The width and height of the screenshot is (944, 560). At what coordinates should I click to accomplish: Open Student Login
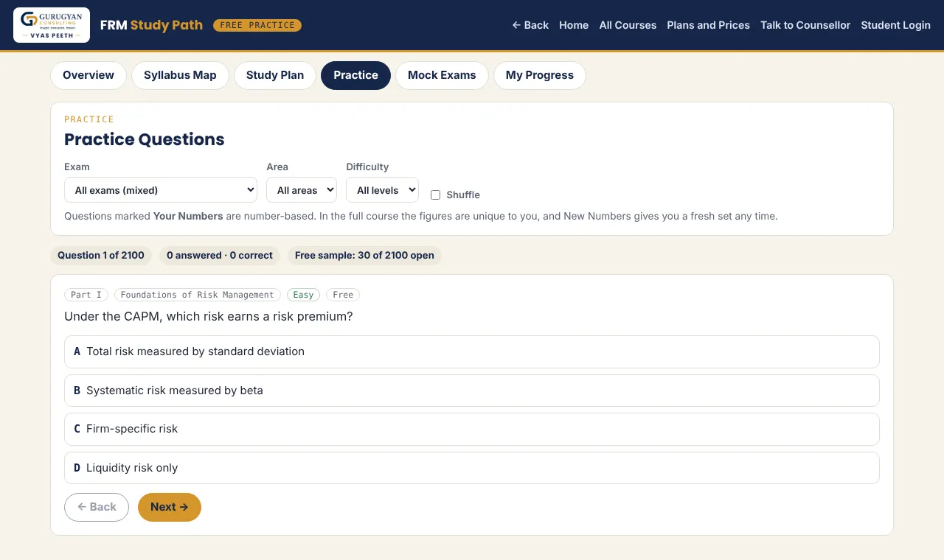895,25
